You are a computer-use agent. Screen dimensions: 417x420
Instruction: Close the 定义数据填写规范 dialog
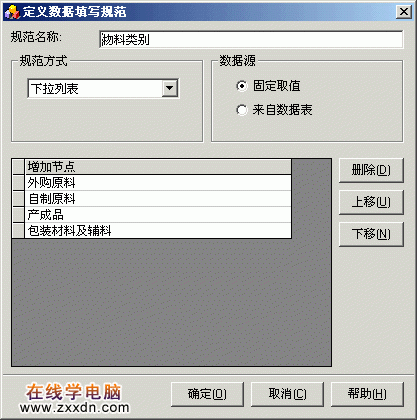tap(403, 12)
